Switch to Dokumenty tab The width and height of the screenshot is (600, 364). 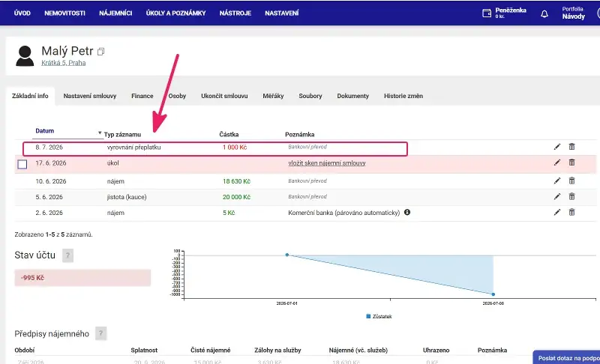352,96
